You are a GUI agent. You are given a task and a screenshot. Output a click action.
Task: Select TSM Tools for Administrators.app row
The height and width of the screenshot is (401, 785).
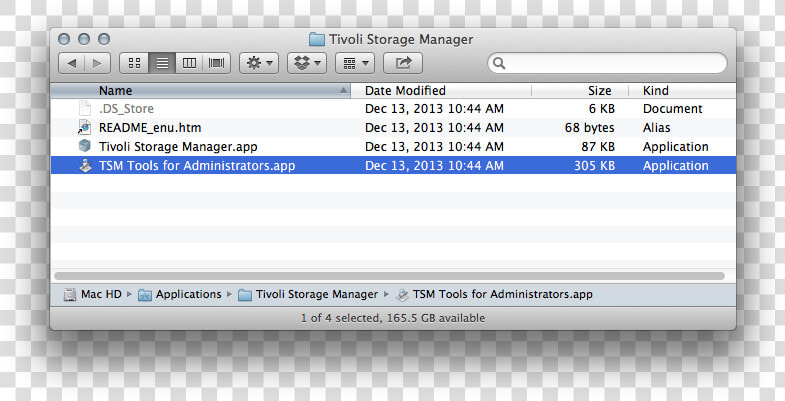[x=394, y=166]
